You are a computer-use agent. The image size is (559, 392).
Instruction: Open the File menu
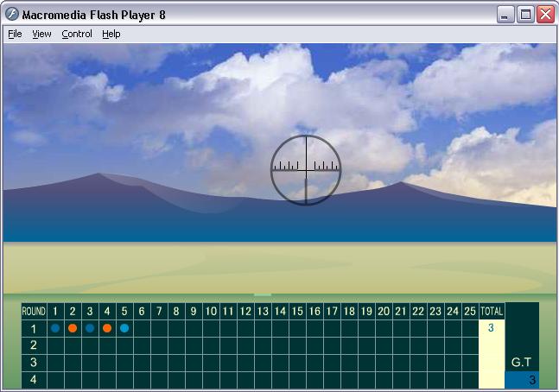[15, 34]
